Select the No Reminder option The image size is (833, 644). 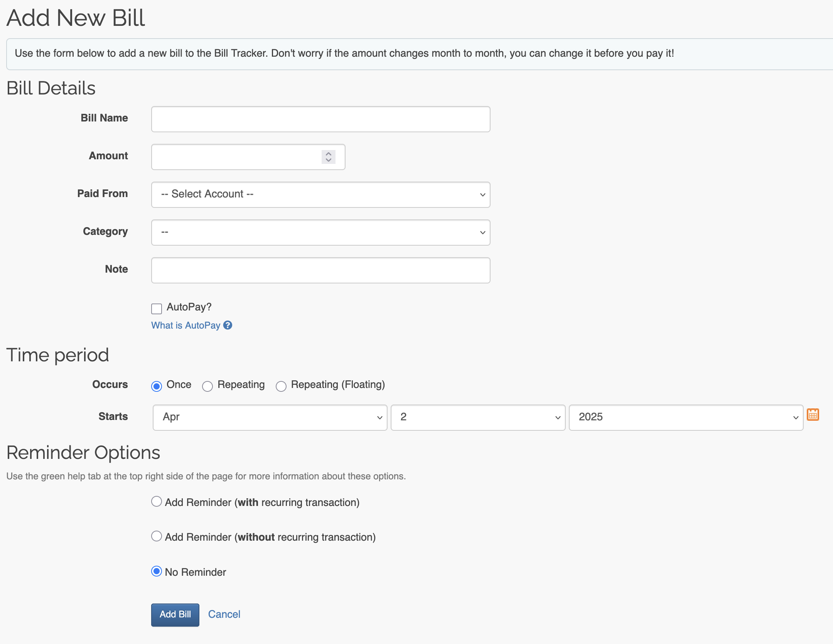tap(157, 571)
